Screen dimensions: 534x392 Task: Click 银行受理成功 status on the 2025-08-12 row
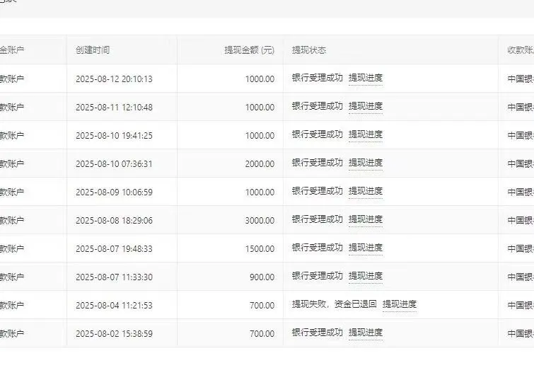point(317,78)
